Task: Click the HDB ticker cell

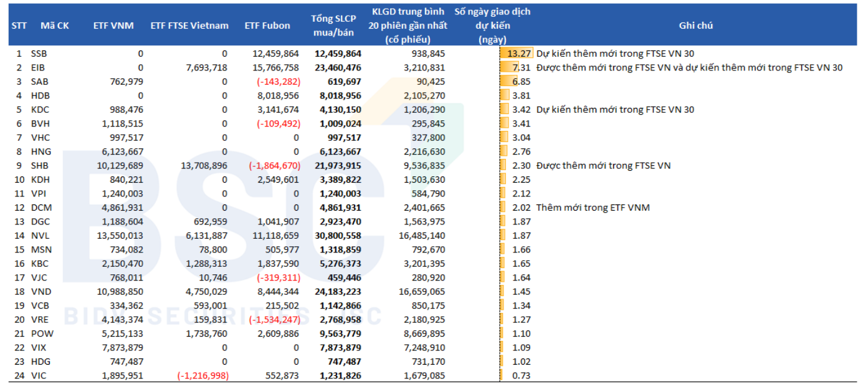Action: point(40,95)
